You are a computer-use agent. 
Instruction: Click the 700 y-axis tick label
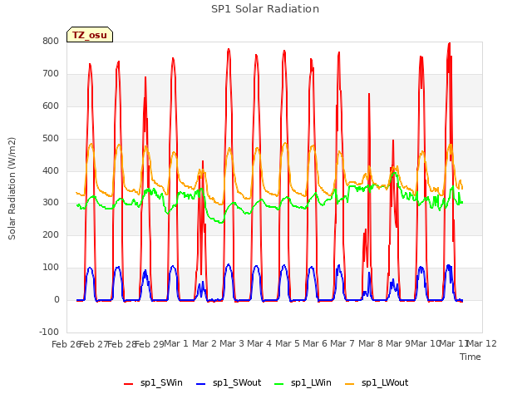point(51,74)
